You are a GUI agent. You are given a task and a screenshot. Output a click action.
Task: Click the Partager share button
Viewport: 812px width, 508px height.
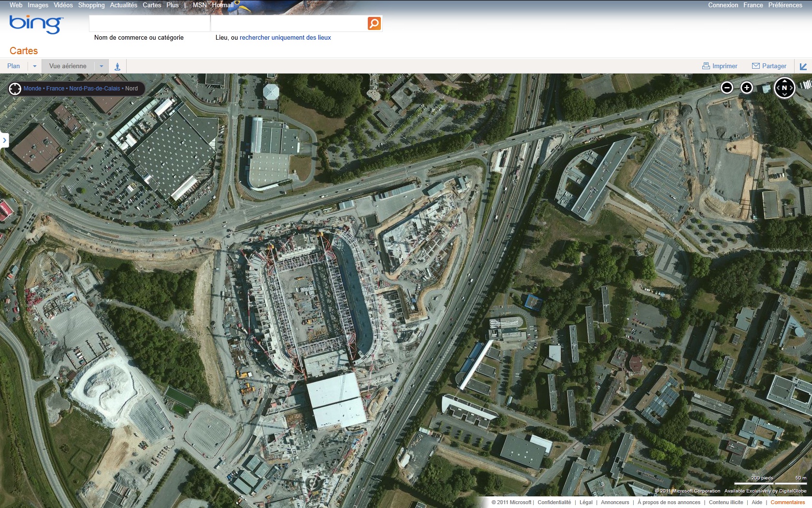769,66
